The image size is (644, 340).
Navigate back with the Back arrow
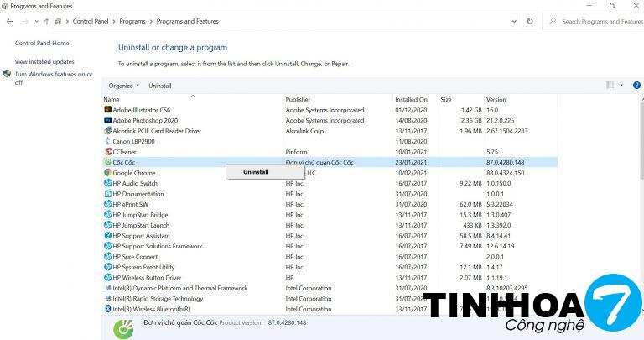(9, 21)
